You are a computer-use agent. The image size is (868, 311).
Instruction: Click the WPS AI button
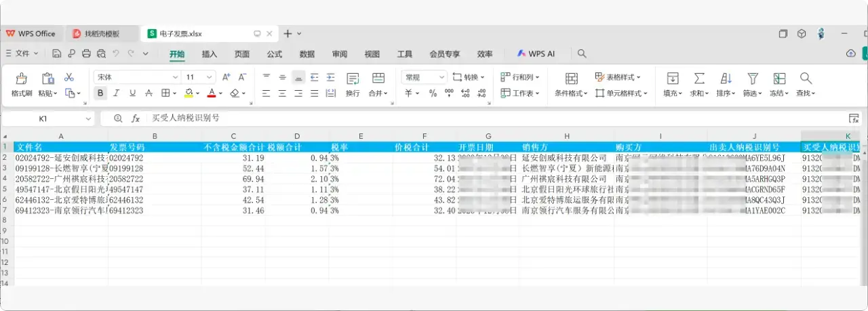click(x=536, y=54)
